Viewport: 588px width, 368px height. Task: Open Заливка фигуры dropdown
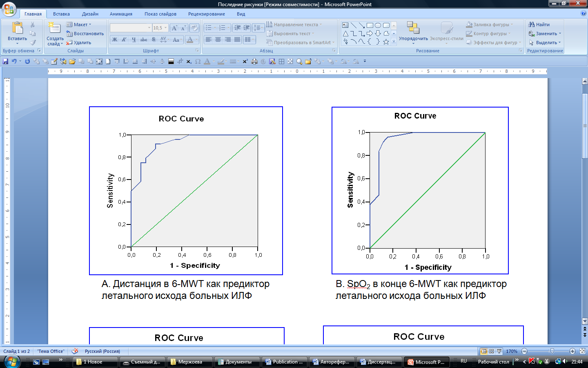489,25
